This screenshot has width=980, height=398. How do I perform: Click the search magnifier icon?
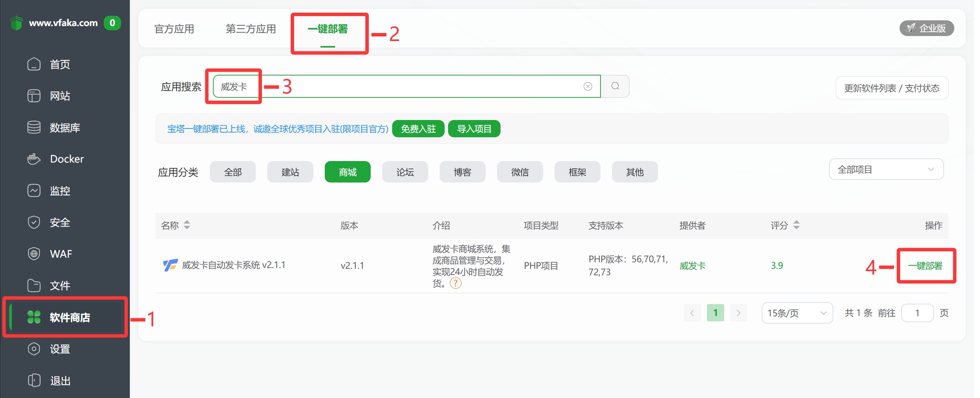point(615,86)
